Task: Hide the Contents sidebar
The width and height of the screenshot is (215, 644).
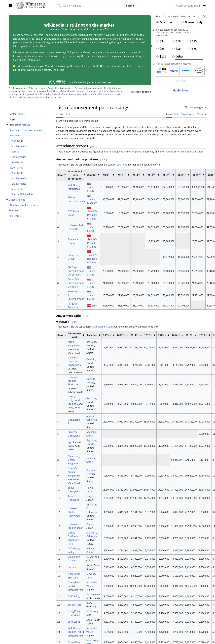Action: (22, 114)
